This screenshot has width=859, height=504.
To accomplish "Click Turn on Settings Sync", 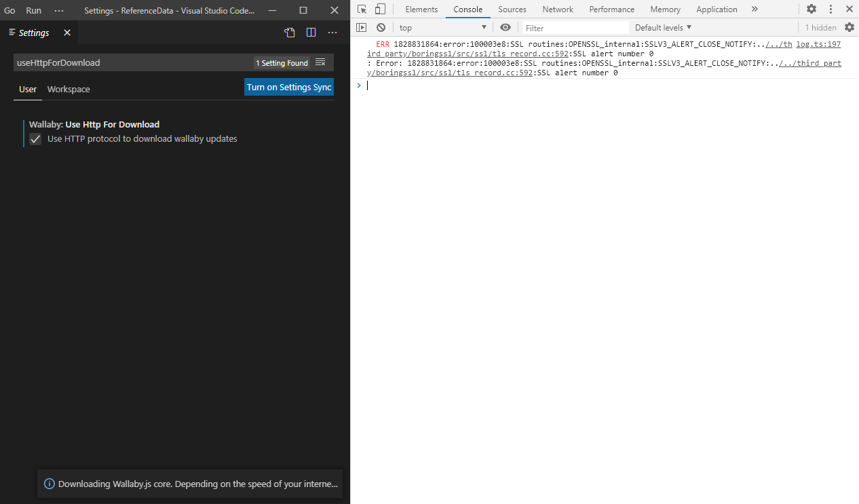I will point(288,87).
